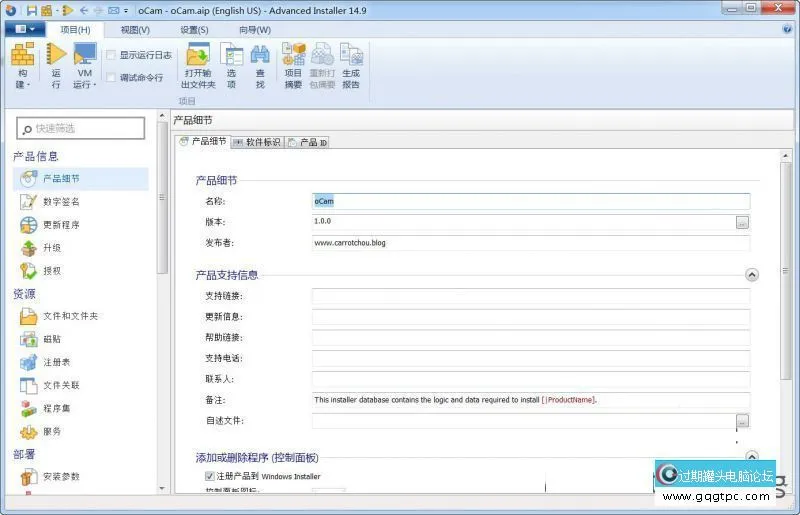The image size is (800, 515).
Task: Click the 生成报告 generate report icon
Action: coord(351,56)
